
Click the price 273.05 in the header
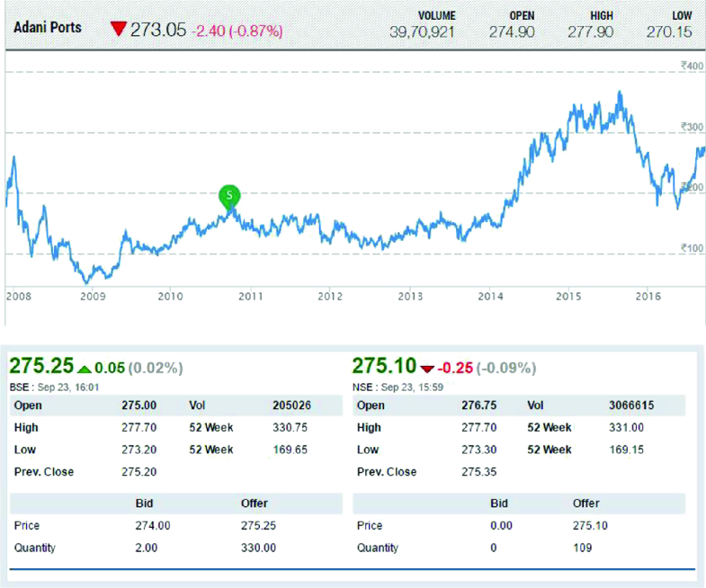(158, 31)
